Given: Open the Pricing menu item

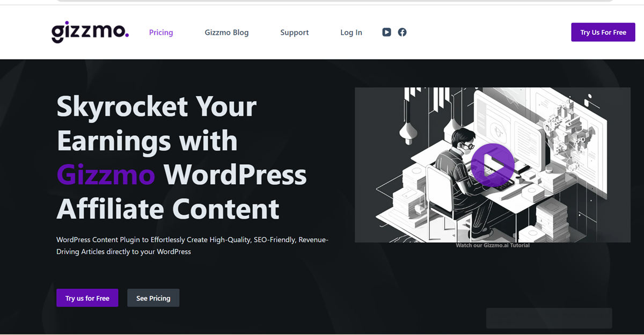Looking at the screenshot, I should 161,32.
